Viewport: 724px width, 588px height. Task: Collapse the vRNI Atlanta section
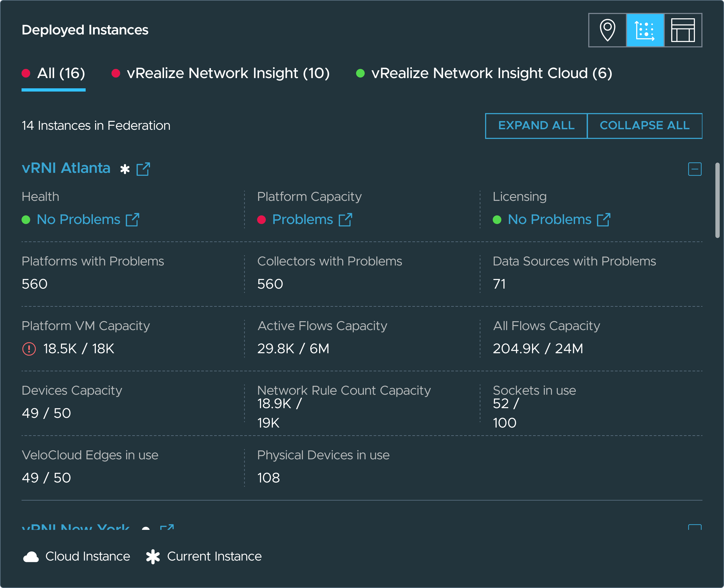coord(695,169)
